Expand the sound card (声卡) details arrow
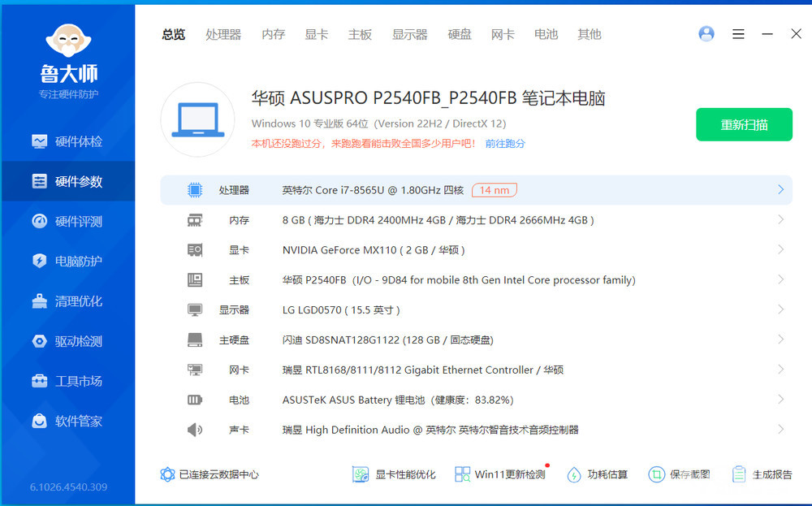The width and height of the screenshot is (812, 506). pos(780,430)
